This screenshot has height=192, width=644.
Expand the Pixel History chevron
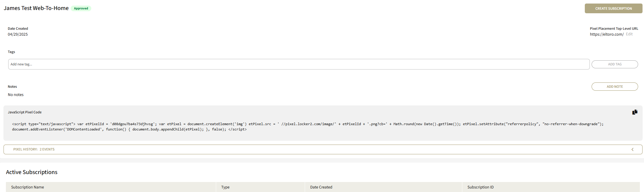[632, 149]
